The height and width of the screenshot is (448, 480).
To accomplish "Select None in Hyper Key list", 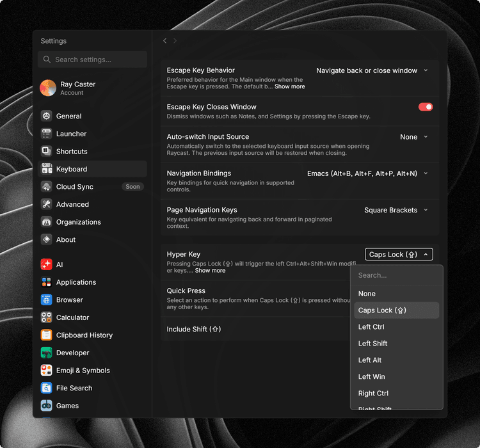I will [x=396, y=294].
